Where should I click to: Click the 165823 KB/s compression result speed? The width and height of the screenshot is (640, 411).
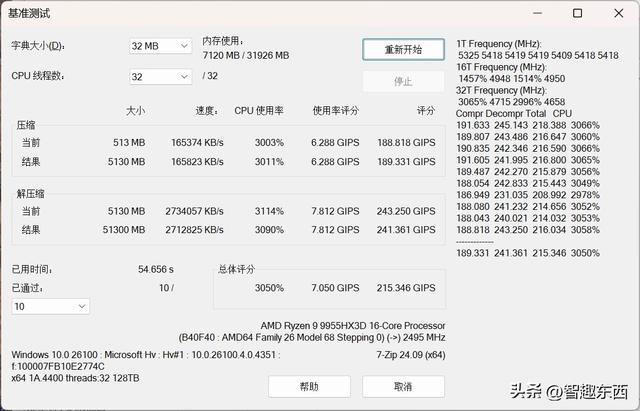[197, 162]
